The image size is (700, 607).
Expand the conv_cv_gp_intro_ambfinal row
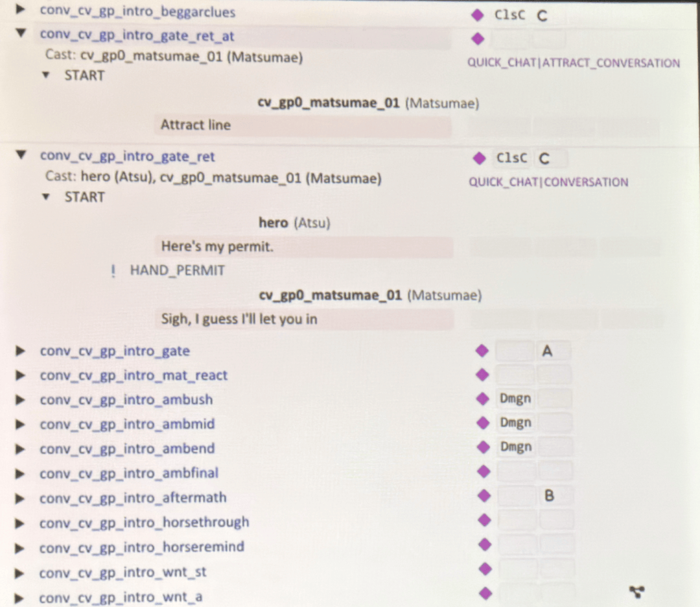point(21,474)
